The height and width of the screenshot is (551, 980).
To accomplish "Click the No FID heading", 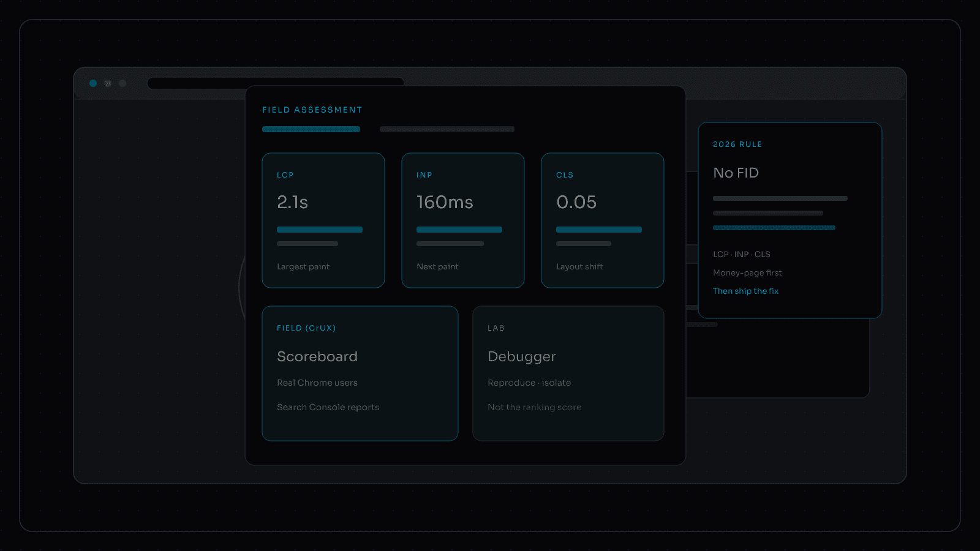I will pyautogui.click(x=736, y=173).
